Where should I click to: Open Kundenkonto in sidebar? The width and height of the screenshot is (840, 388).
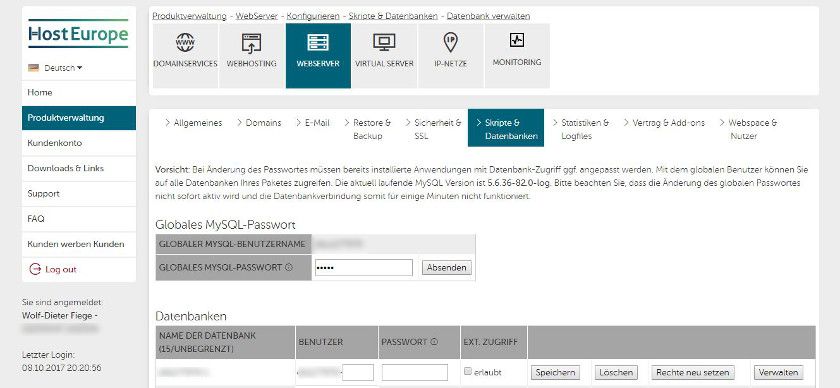(x=79, y=143)
